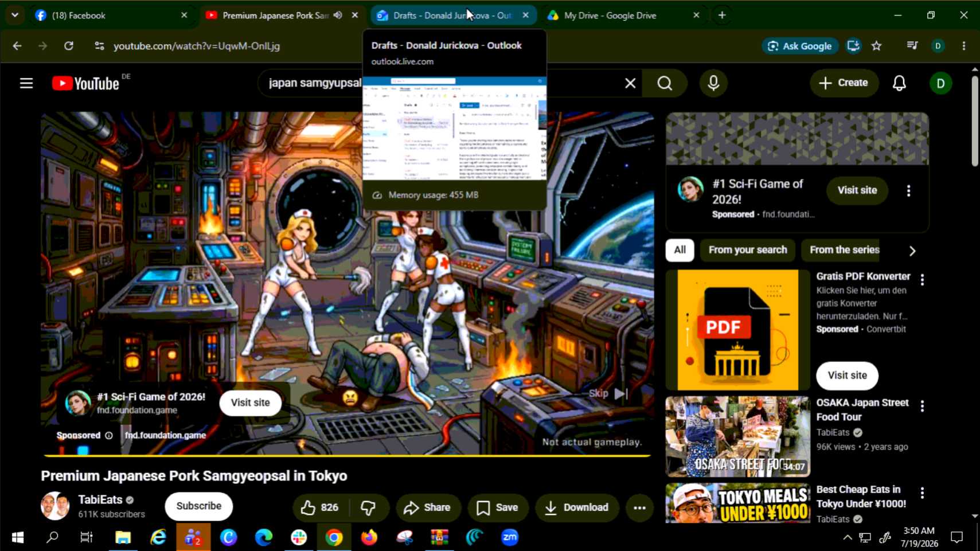Download the Samgyeopsal video
Viewport: 980px width, 551px height.
[x=577, y=507]
